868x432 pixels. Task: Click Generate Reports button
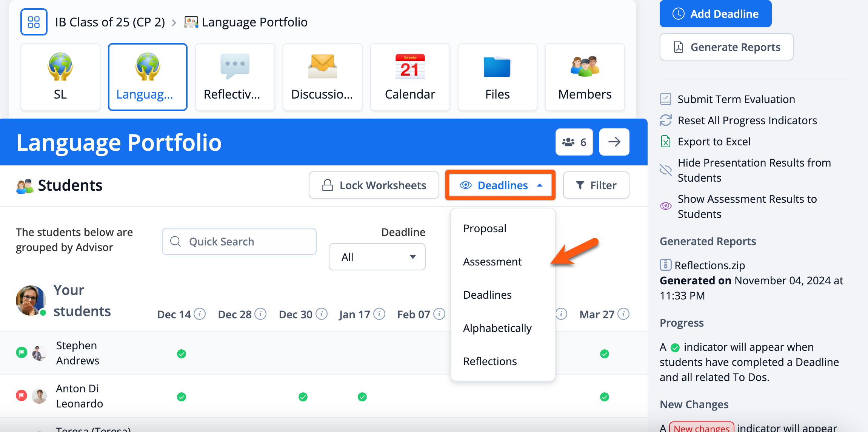pos(726,47)
